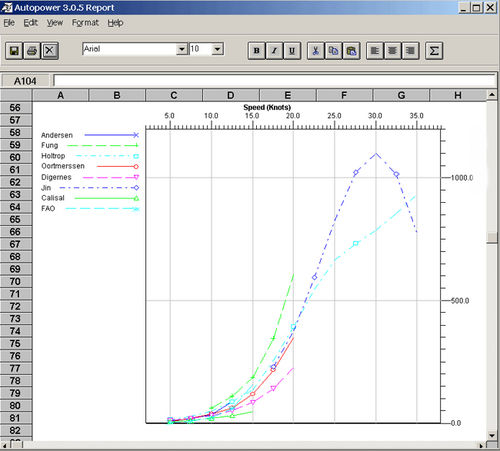The image size is (500, 451).
Task: Click the Save disk icon
Action: coord(14,51)
